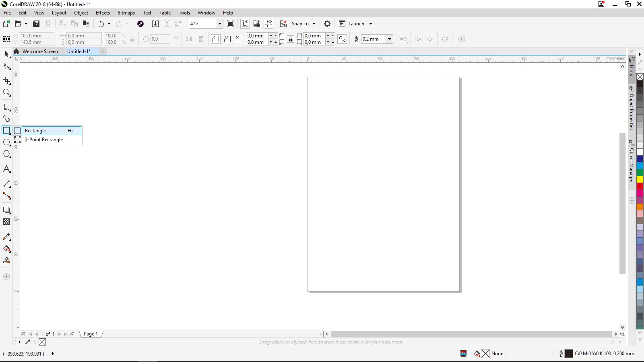Screen dimensions: 644x362
Task: Open the zoom level dropdown
Action: pos(219,24)
